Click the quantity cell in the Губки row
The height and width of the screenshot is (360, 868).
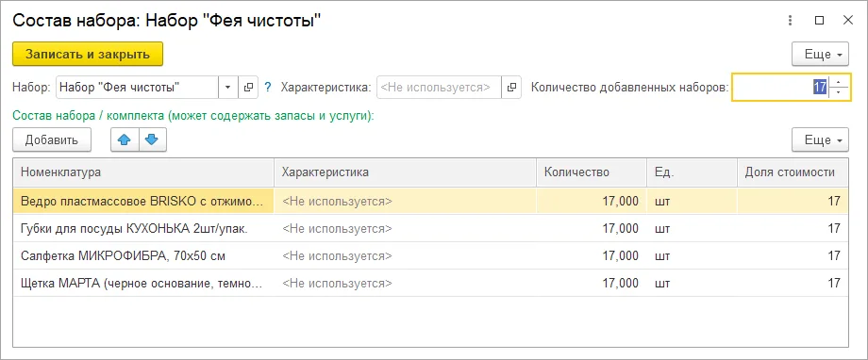tap(592, 228)
